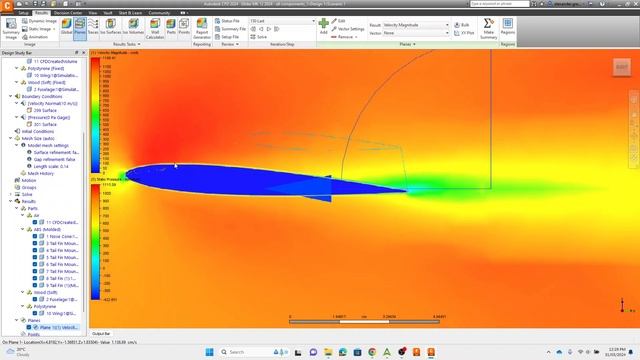Select the Traces tool

[x=93, y=27]
